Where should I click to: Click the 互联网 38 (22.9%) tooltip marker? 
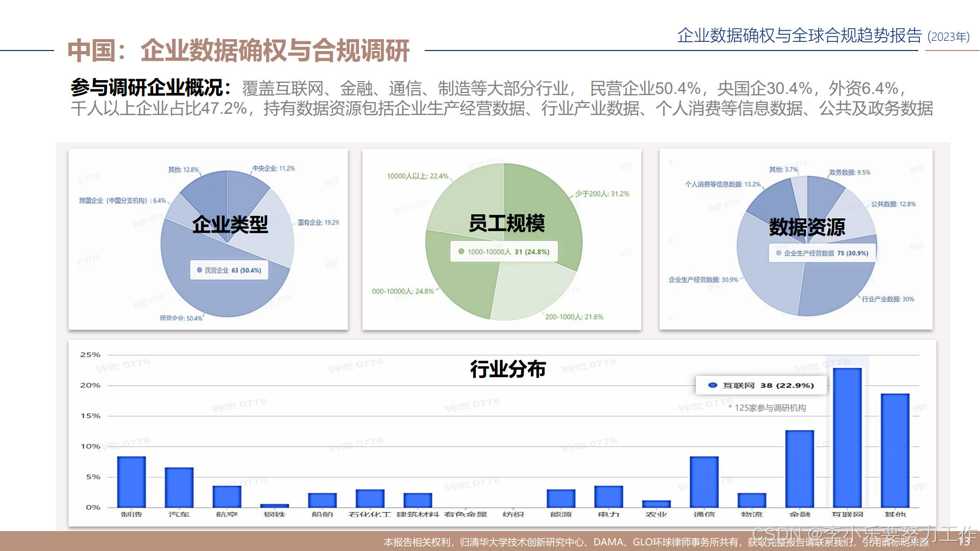tap(713, 385)
